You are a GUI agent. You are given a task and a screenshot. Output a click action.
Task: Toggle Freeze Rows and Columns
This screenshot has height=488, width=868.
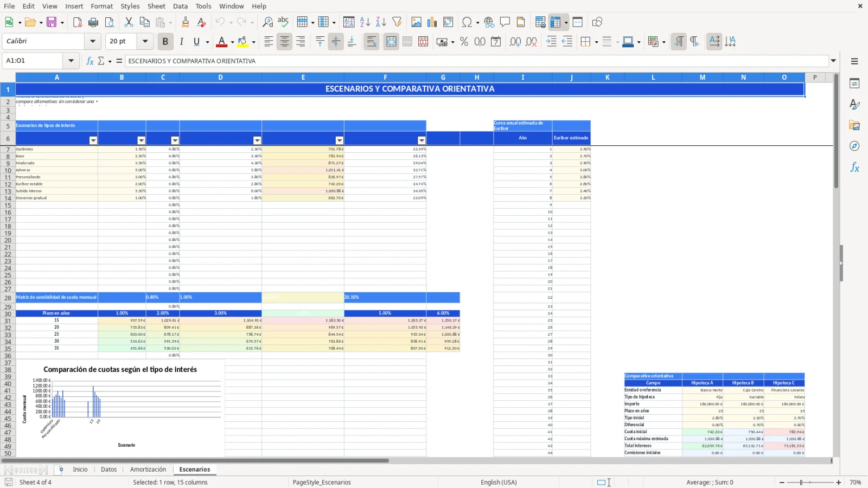click(556, 22)
